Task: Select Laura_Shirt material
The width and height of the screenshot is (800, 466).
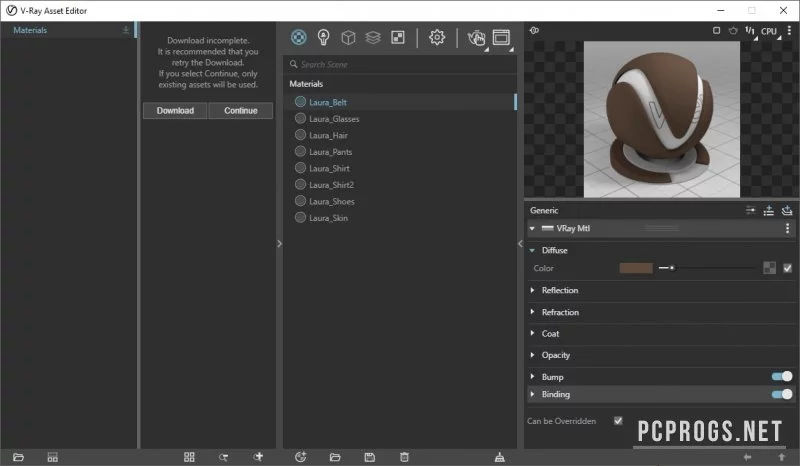Action: (x=401, y=168)
